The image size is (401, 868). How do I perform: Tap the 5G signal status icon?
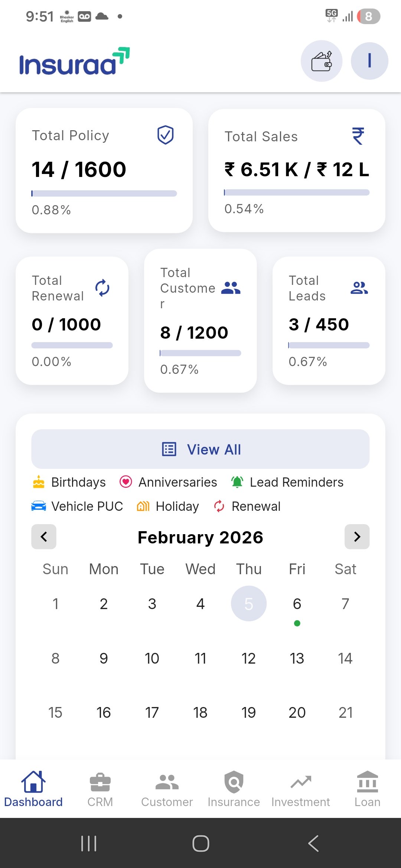(332, 16)
